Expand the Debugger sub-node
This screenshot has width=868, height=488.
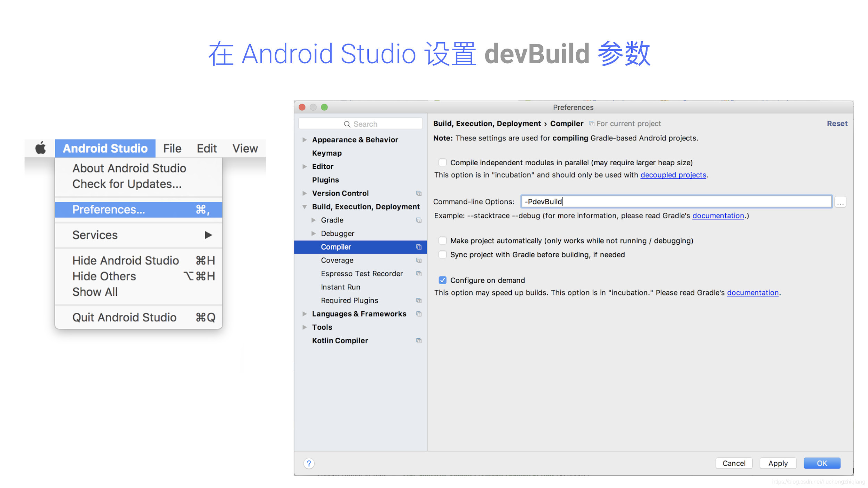coord(314,234)
